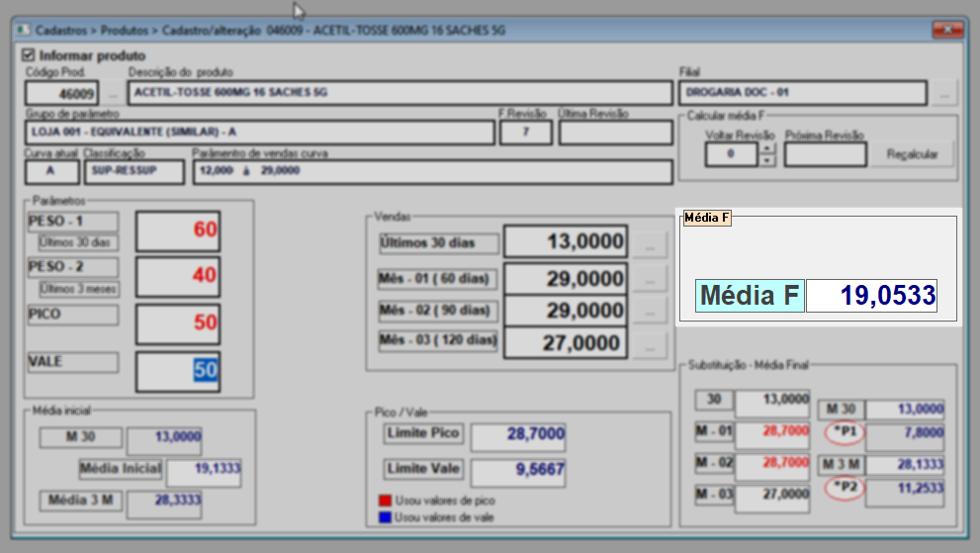Open product lookup button beside Código Prod.
This screenshot has width=980, height=553.
click(x=113, y=94)
